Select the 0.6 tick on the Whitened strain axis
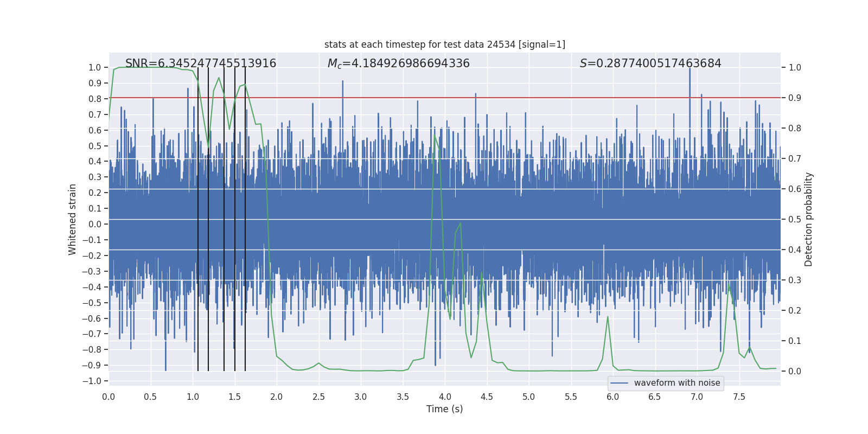This screenshot has height=434, width=868. click(95, 130)
